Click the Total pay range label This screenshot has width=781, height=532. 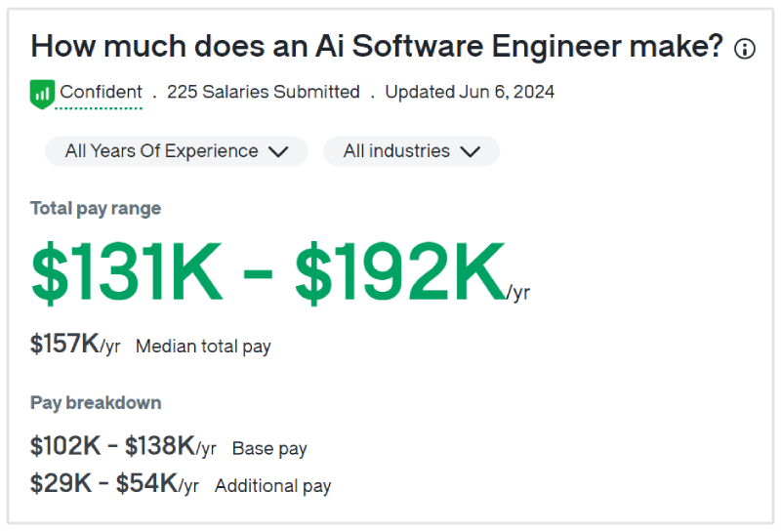(x=96, y=208)
